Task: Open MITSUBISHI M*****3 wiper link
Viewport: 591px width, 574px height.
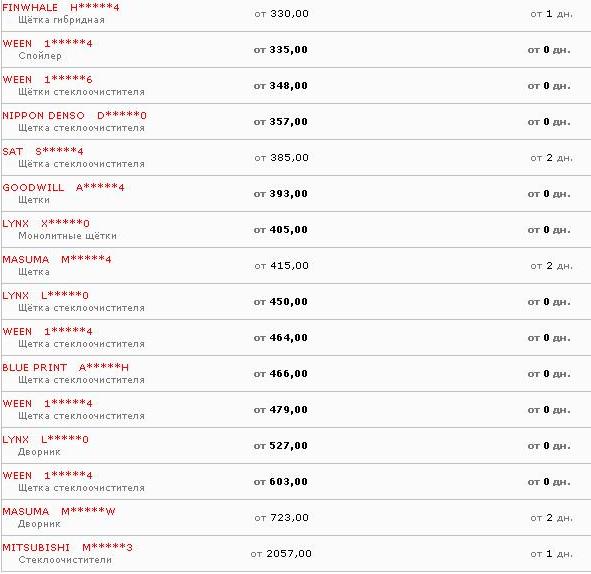Action: coord(67,548)
